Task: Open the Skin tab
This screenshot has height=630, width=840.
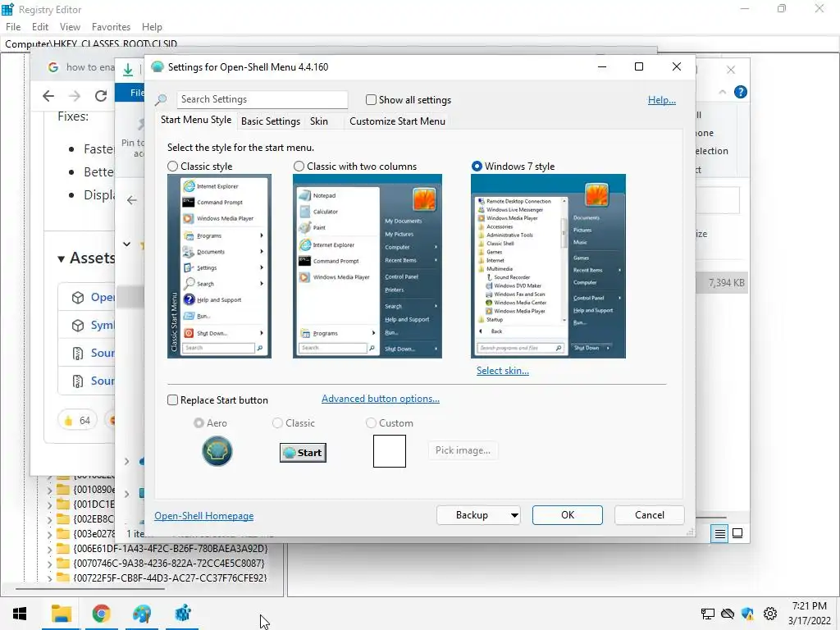Action: click(x=319, y=121)
